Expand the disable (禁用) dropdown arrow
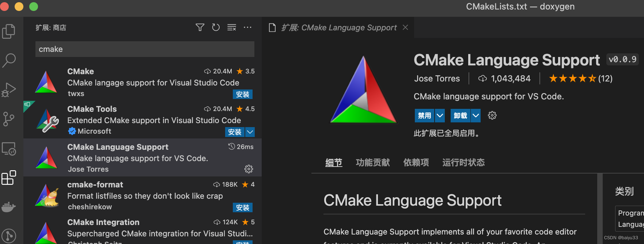The width and height of the screenshot is (644, 244). tap(440, 115)
